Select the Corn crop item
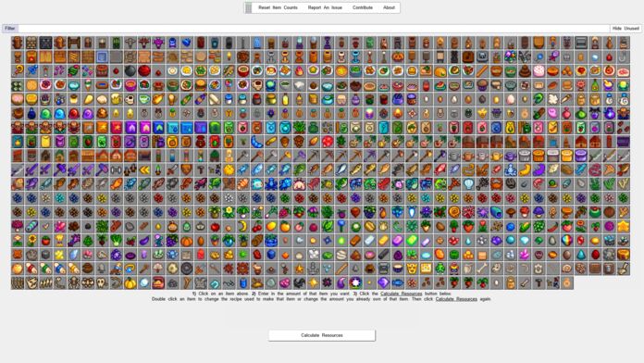 524,227
